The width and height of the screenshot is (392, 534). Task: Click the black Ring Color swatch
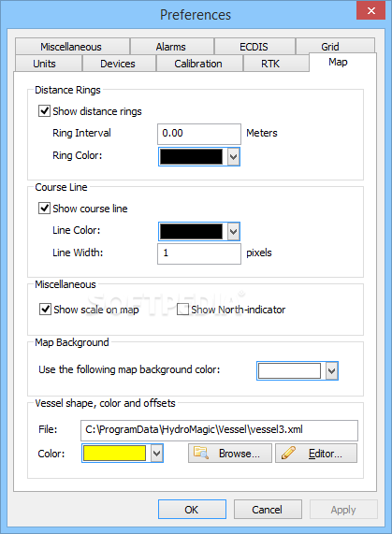tap(192, 157)
